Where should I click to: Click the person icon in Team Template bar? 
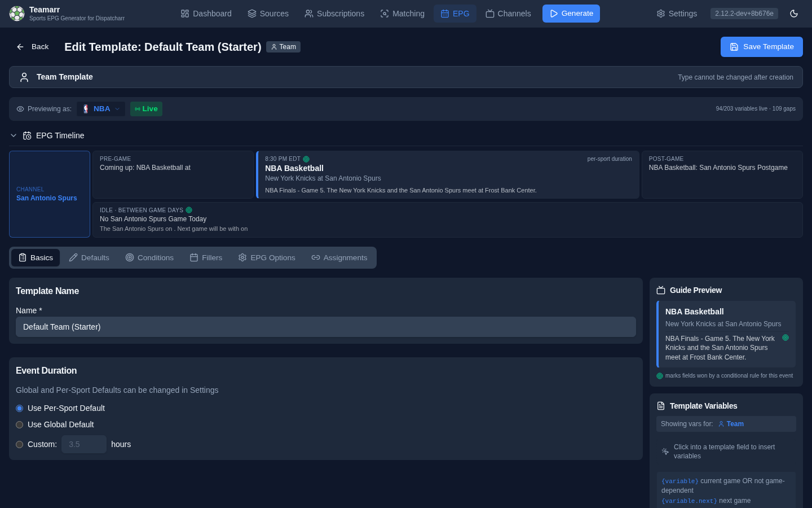tap(24, 77)
